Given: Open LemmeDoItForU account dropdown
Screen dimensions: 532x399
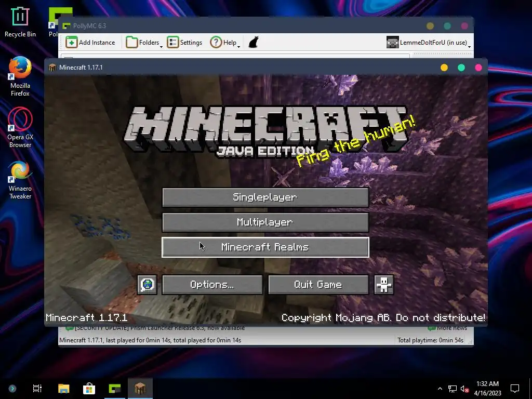Looking at the screenshot, I should [429, 43].
